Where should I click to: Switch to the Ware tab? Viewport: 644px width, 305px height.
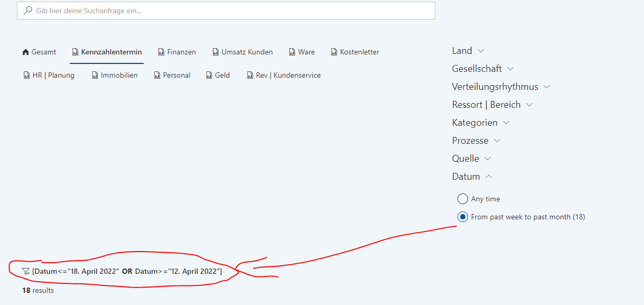302,52
